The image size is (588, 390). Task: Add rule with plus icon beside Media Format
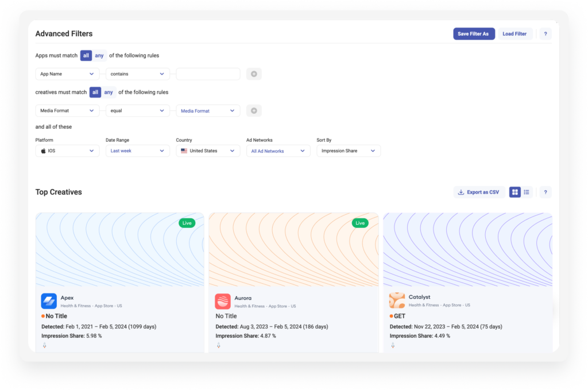(254, 111)
